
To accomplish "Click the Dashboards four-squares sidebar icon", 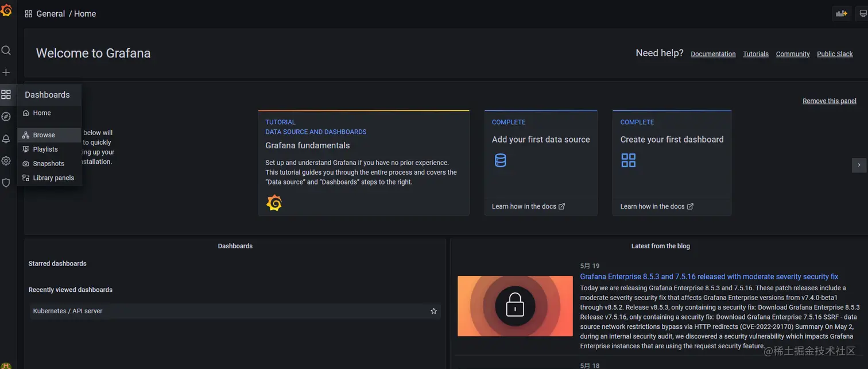I will pos(6,94).
